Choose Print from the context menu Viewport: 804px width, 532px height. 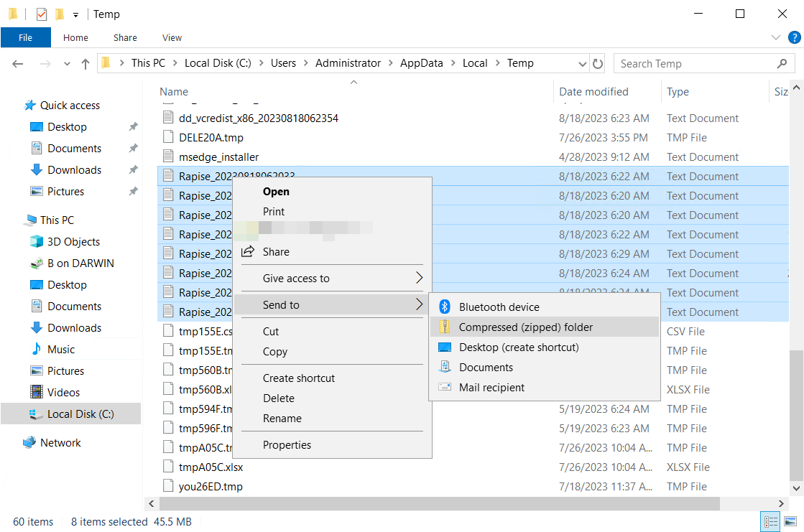click(332, 211)
